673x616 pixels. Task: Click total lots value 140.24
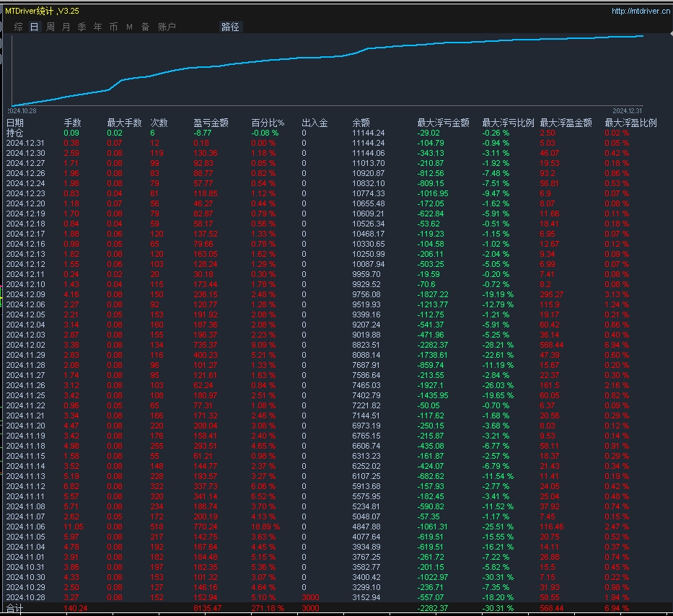coord(76,608)
